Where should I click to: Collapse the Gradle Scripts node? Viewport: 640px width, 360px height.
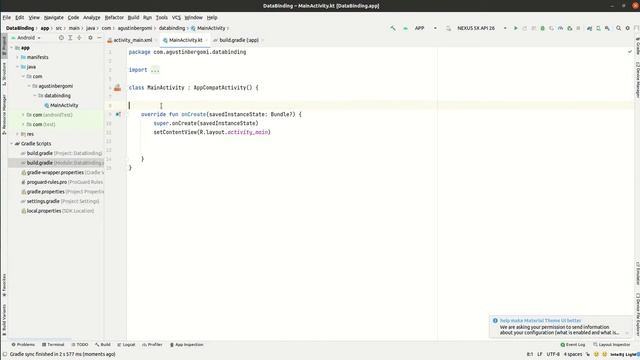coord(11,144)
